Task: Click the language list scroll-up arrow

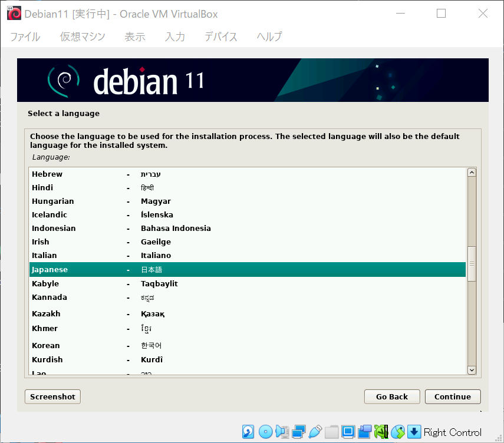Action: pyautogui.click(x=472, y=173)
